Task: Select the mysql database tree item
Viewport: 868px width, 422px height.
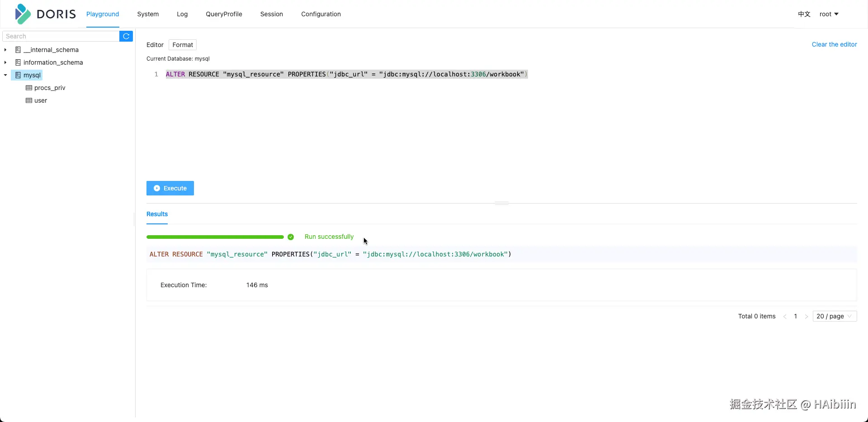Action: click(x=32, y=75)
